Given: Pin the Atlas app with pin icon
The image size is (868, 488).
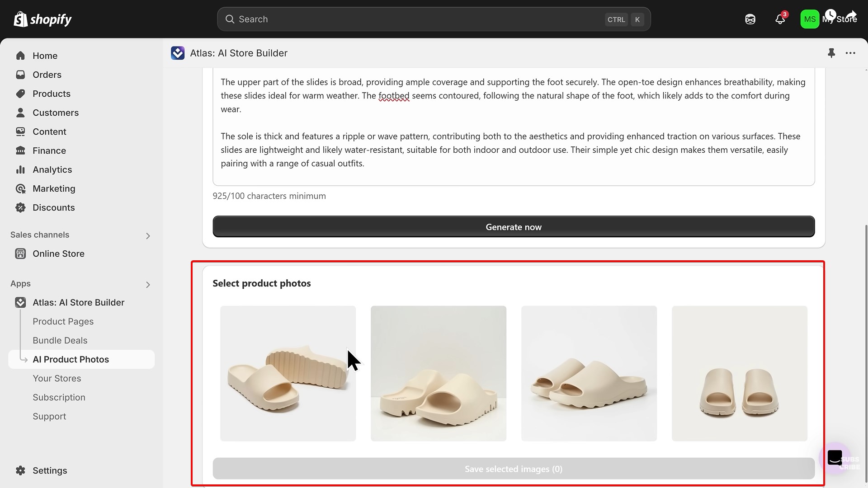Looking at the screenshot, I should pyautogui.click(x=831, y=53).
